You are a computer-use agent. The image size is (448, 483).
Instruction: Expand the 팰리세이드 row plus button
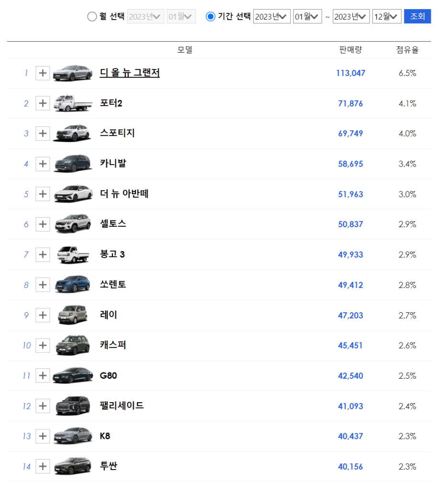click(x=43, y=406)
